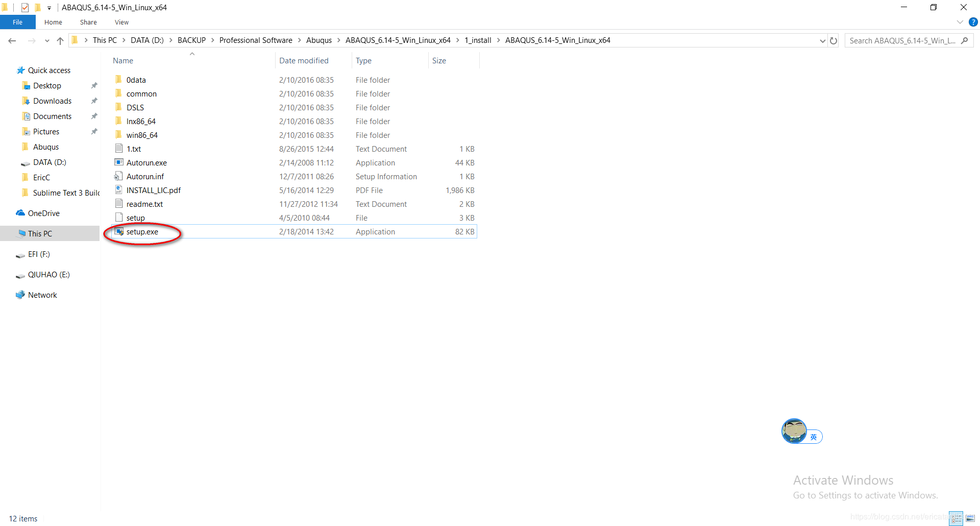Viewport: 980px width, 526px height.
Task: Switch to the Home ribbon tab
Action: (x=53, y=22)
